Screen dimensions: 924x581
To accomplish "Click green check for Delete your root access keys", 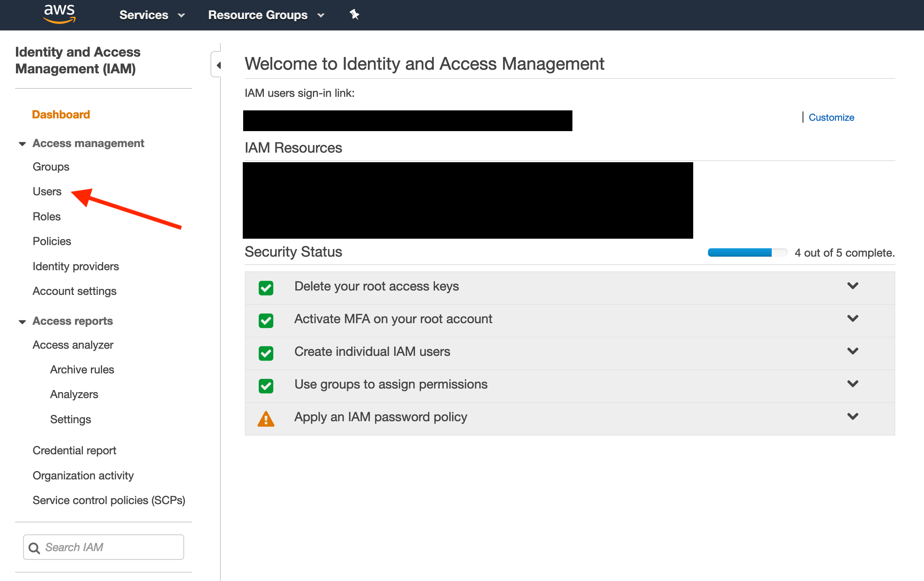I will point(266,288).
